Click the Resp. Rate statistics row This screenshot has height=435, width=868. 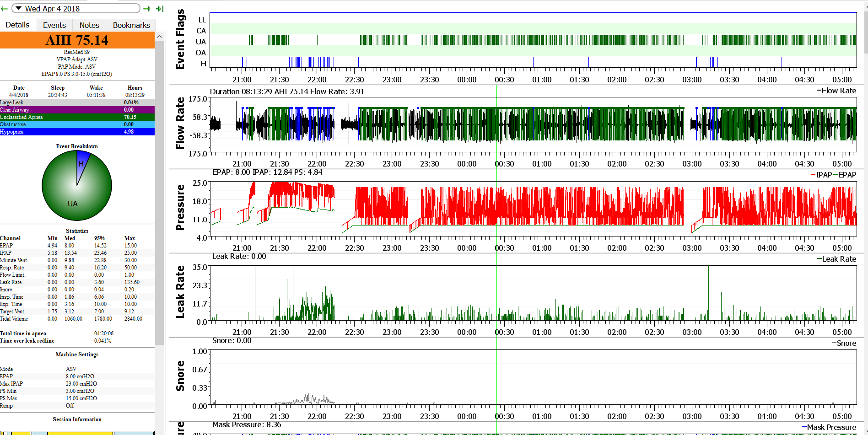[x=77, y=268]
